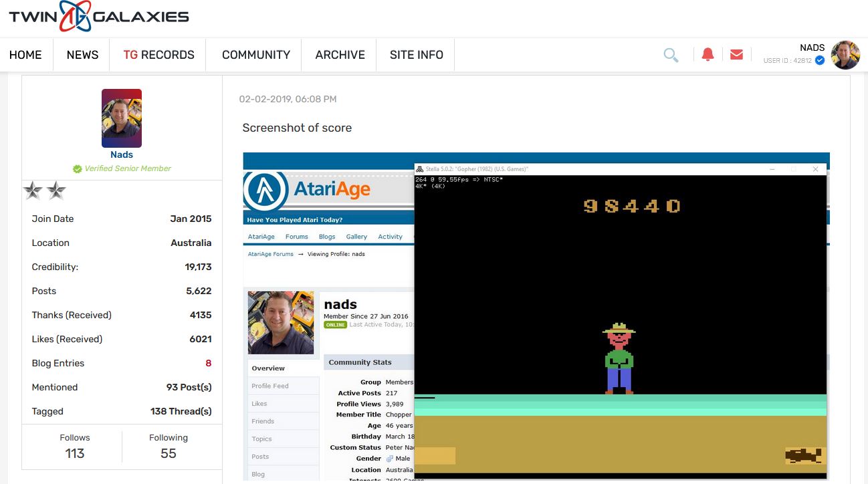Click the Twin Galaxies logo

[99, 17]
